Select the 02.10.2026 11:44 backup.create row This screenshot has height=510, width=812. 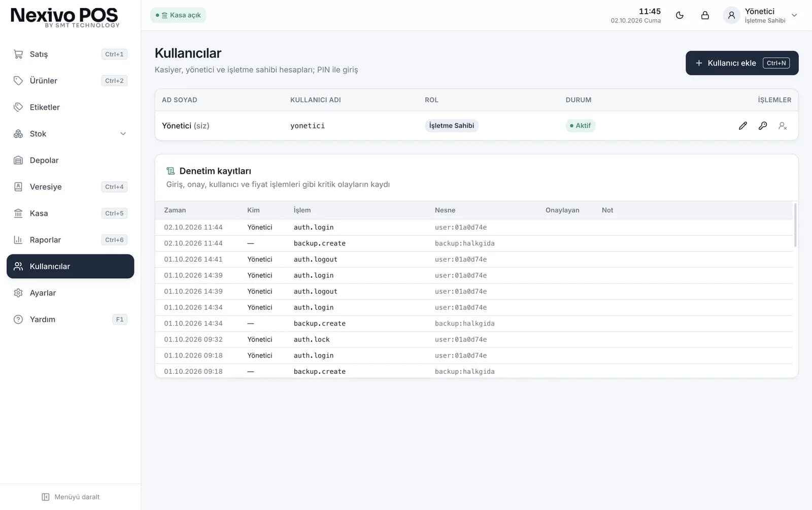[x=473, y=243]
